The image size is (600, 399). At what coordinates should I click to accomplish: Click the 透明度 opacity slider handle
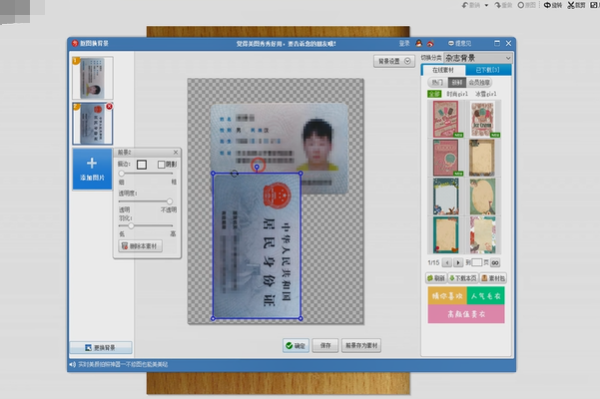[169, 201]
